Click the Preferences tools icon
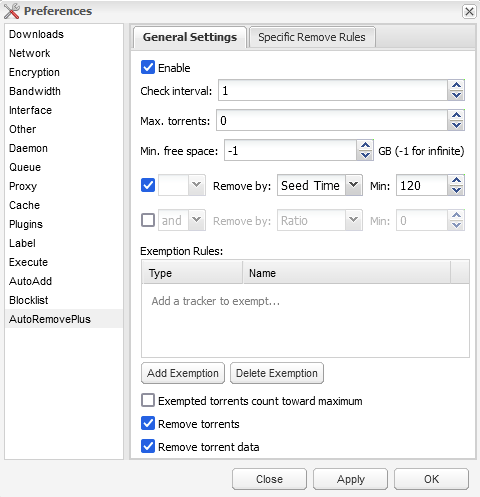Image resolution: width=480 pixels, height=497 pixels. tap(12, 11)
